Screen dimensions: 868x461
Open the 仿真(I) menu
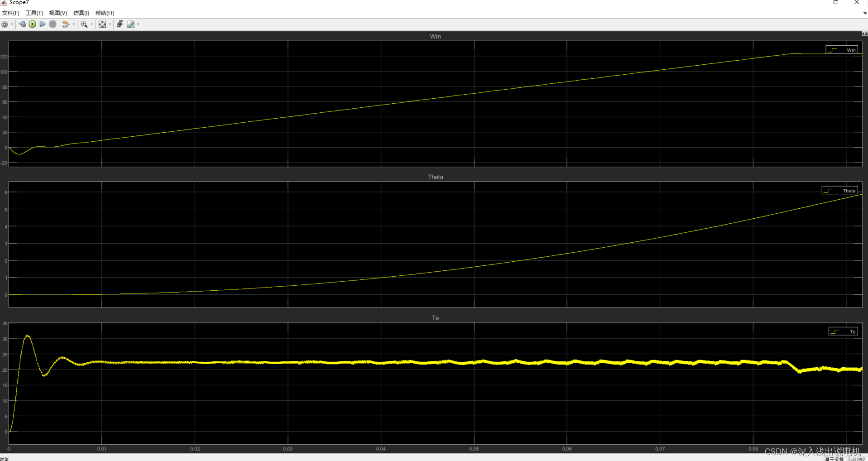pyautogui.click(x=82, y=13)
